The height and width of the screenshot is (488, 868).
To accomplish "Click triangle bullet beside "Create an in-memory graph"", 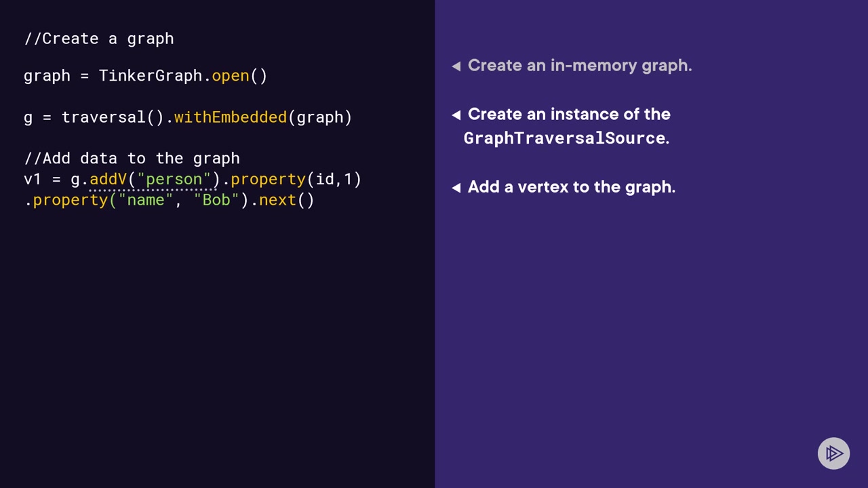I will pos(456,66).
